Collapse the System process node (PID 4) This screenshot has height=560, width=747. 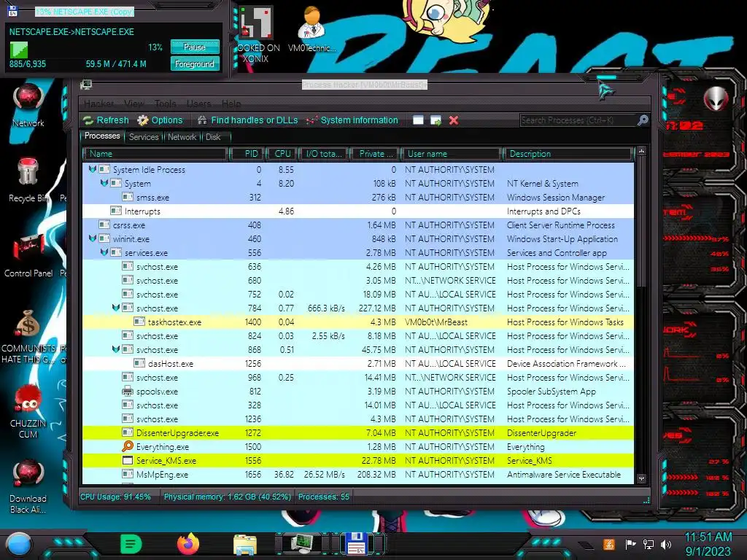tap(104, 183)
